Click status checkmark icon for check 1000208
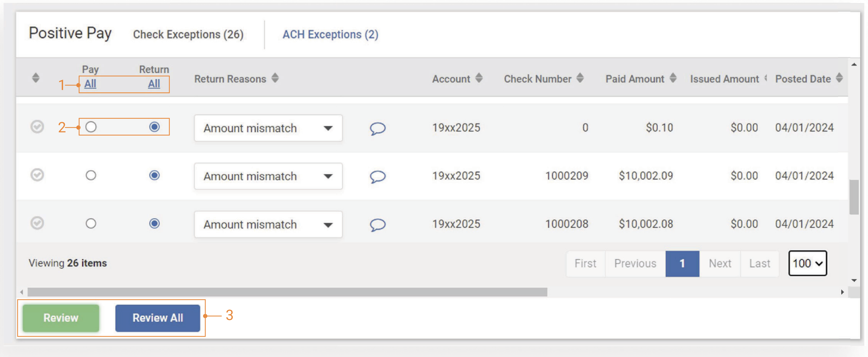The height and width of the screenshot is (357, 868). pos(37,223)
